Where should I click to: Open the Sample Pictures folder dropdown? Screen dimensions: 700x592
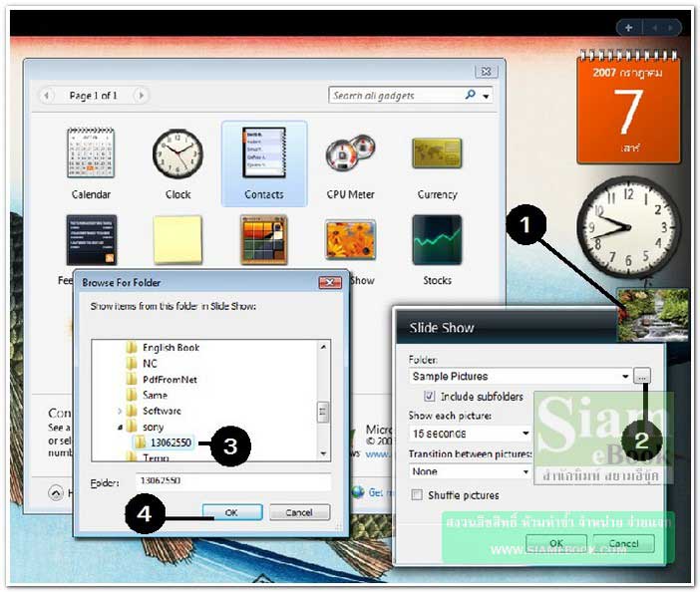(625, 376)
